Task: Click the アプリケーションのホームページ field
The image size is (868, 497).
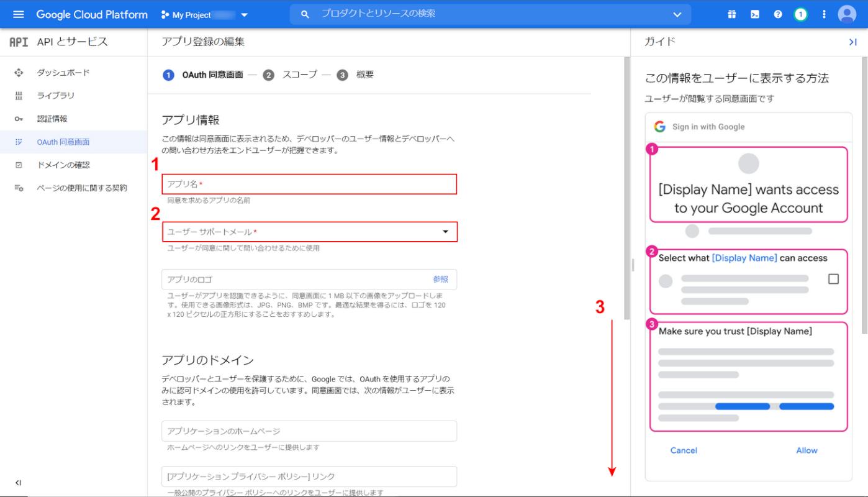Action: pyautogui.click(x=309, y=431)
